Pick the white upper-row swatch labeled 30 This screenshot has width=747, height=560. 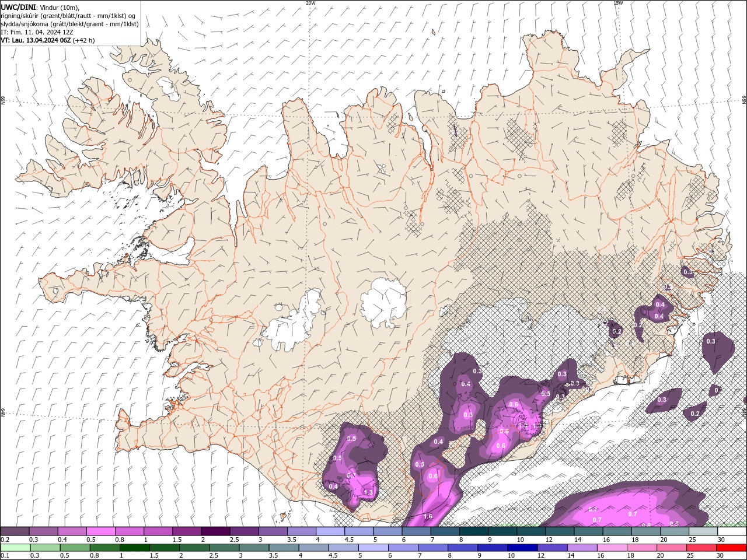point(732,531)
